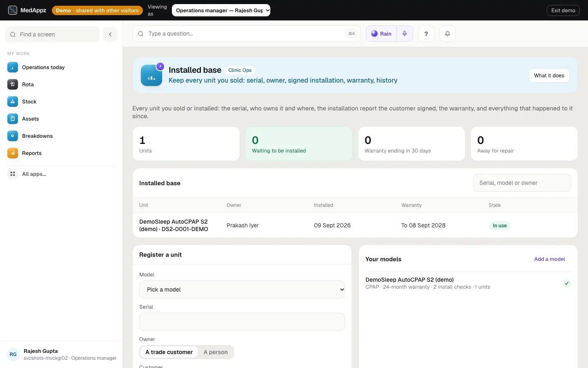The image size is (588, 368).
Task: Open the DemoSleep AutoCPAP S2 DS2-0001-DEMO row
Action: [x=355, y=225]
